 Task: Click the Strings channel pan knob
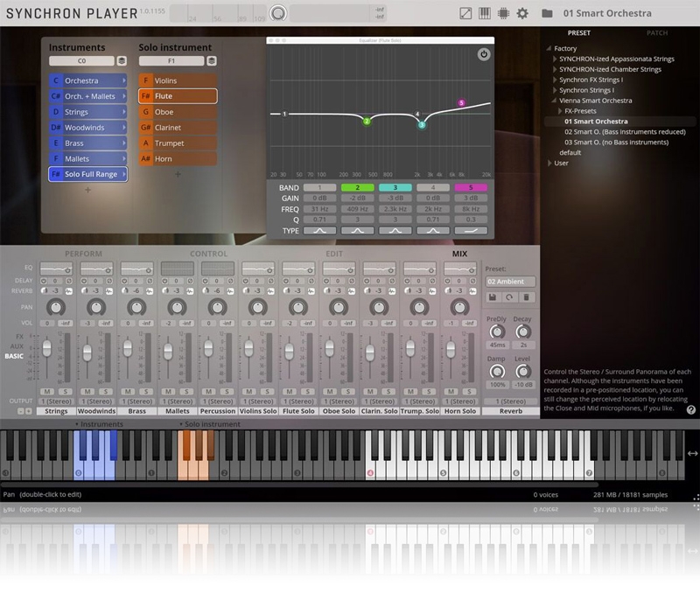coord(56,307)
